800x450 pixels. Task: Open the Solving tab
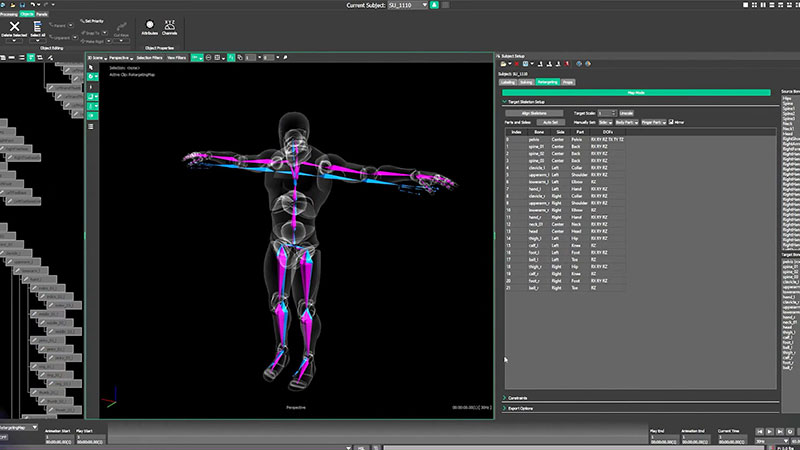click(x=526, y=82)
